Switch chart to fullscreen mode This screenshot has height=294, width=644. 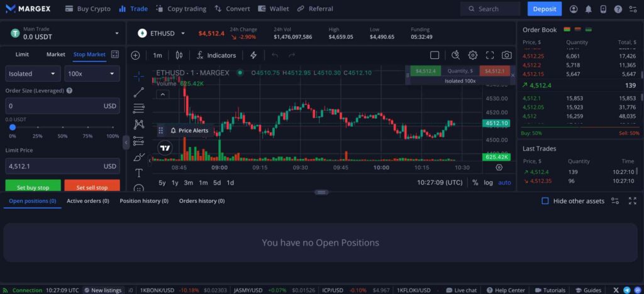pos(489,55)
